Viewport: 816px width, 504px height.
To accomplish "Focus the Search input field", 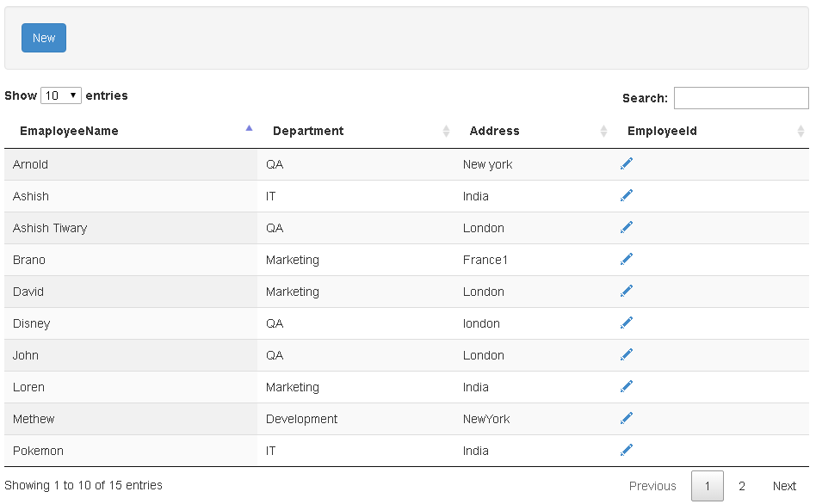I will 741,98.
